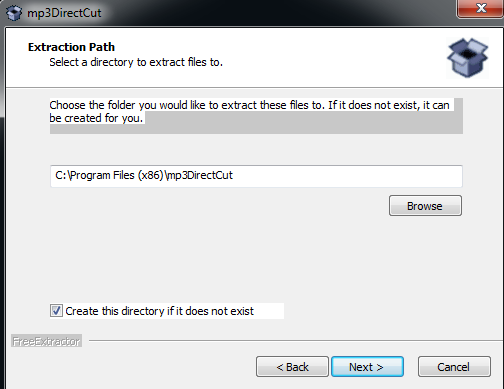
Task: Click the gray block below 'be created for you'
Action: [x=256, y=129]
